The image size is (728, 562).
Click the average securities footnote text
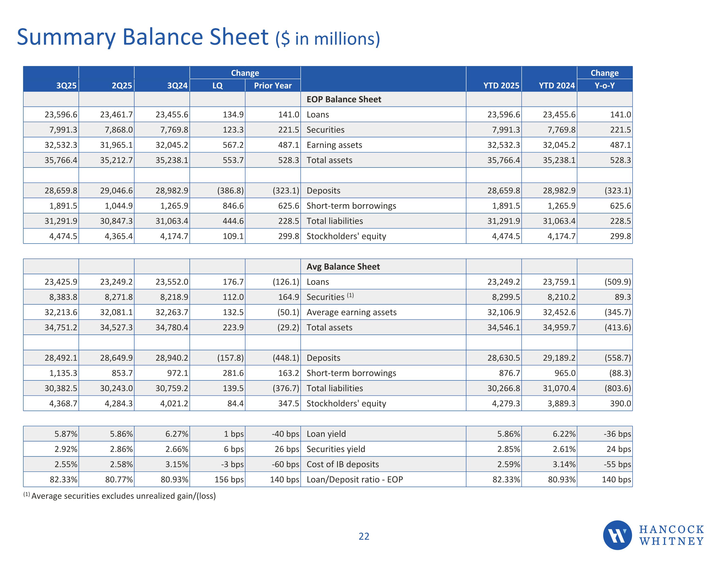(x=123, y=496)
